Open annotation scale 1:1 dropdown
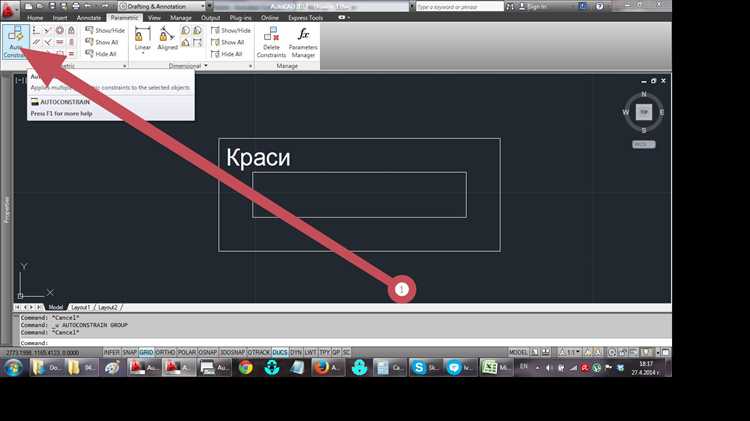Viewport: 750px width, 421px height. coord(572,353)
